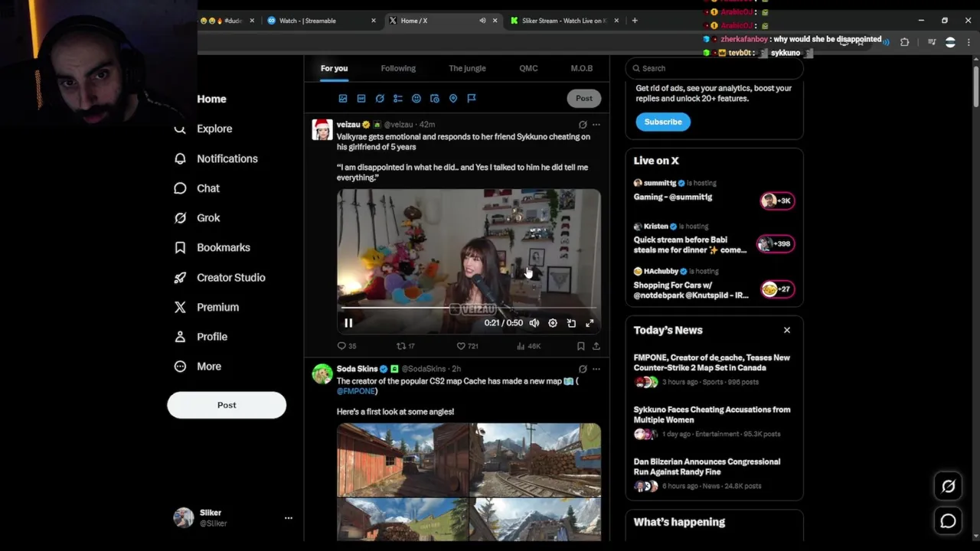Expand More menu in left sidebar
980x551 pixels.
(198, 367)
